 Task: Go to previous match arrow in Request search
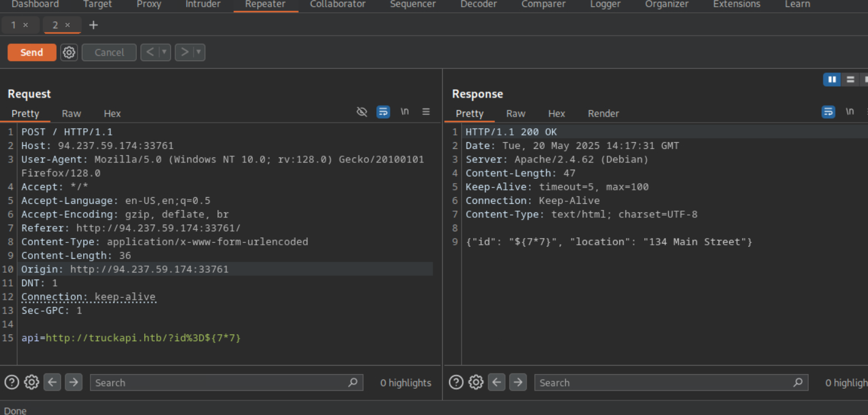point(53,383)
